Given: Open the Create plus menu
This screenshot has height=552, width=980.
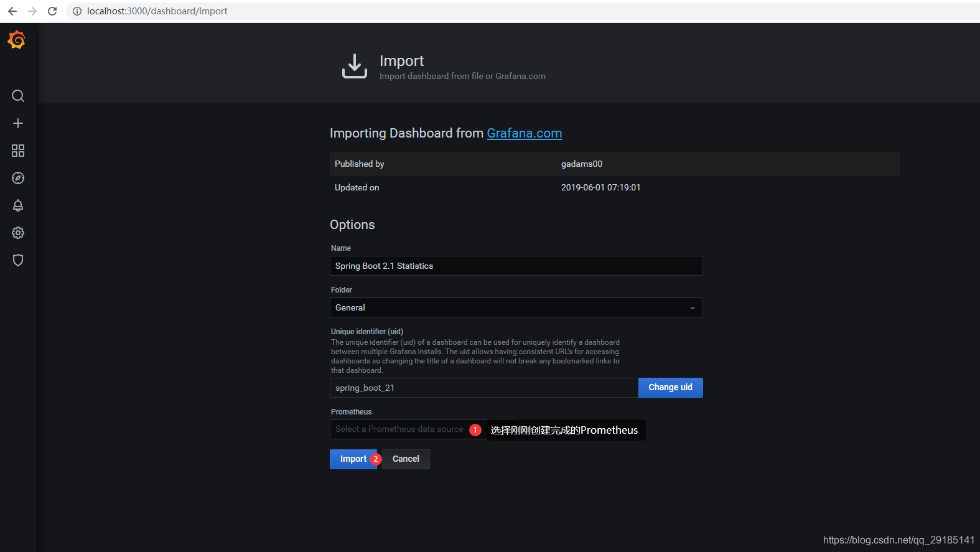Looking at the screenshot, I should (x=18, y=123).
